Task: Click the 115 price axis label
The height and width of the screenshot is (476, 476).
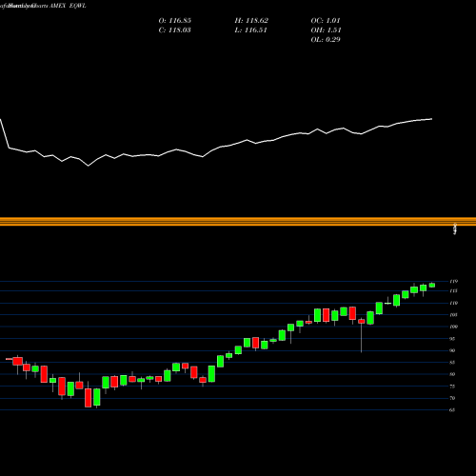Action: (453, 291)
